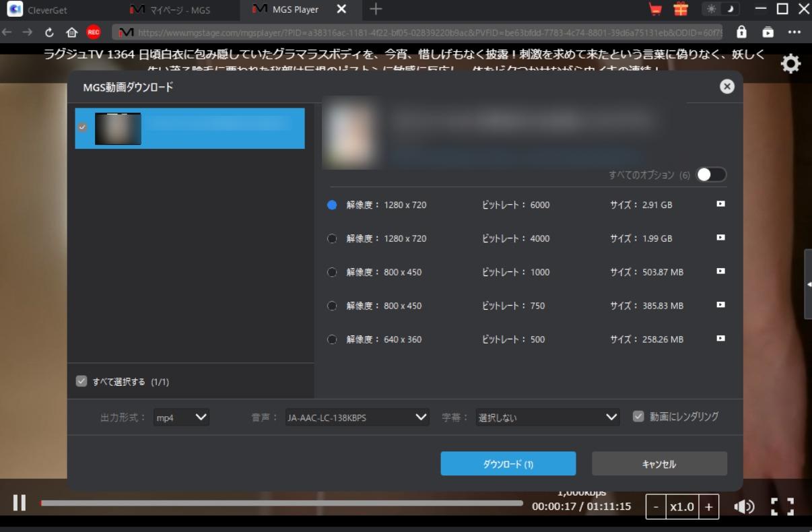This screenshot has height=532, width=812.
Task: Switch to the MGS Player tab
Action: (x=285, y=10)
